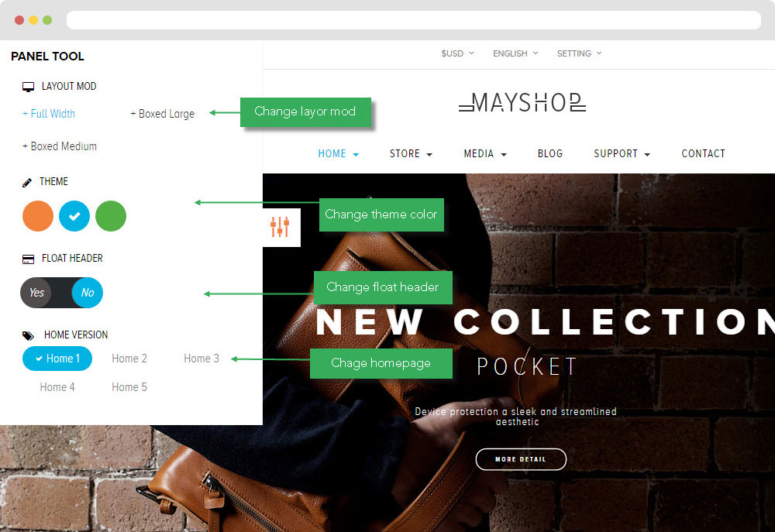Open the Store menu

coord(411,153)
